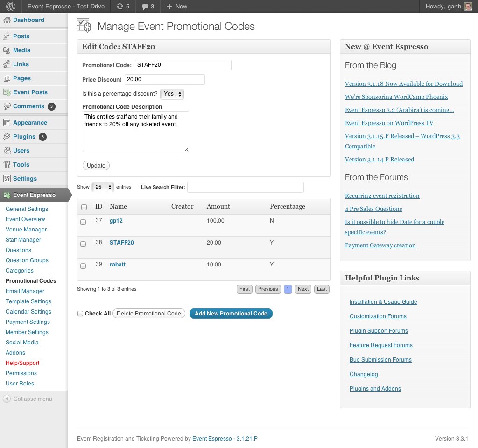The height and width of the screenshot is (448, 478).
Task: Select page 1 in pagination
Action: [288, 289]
